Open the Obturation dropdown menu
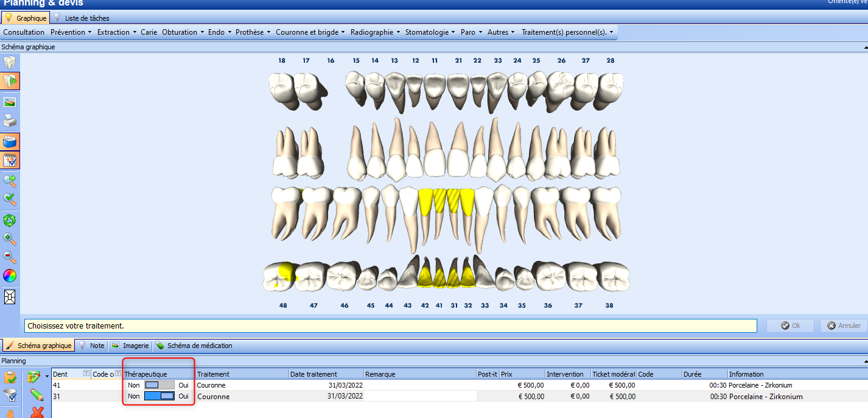This screenshot has width=868, height=418. point(183,32)
